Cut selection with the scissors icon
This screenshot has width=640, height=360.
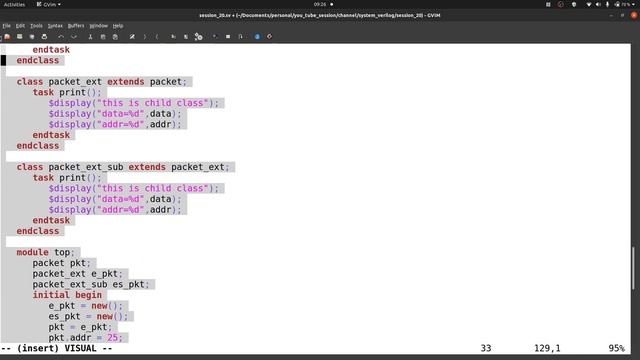pyautogui.click(x=90, y=37)
